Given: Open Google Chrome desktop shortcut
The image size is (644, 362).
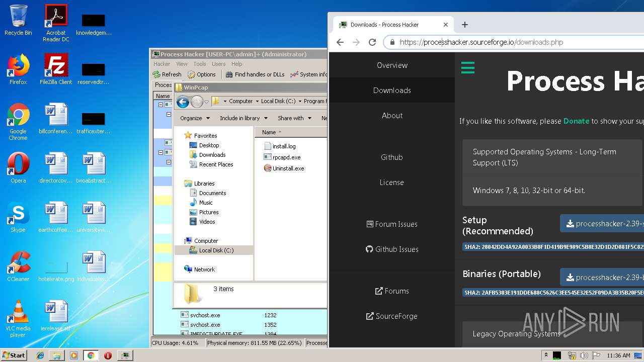Looking at the screenshot, I should [18, 122].
